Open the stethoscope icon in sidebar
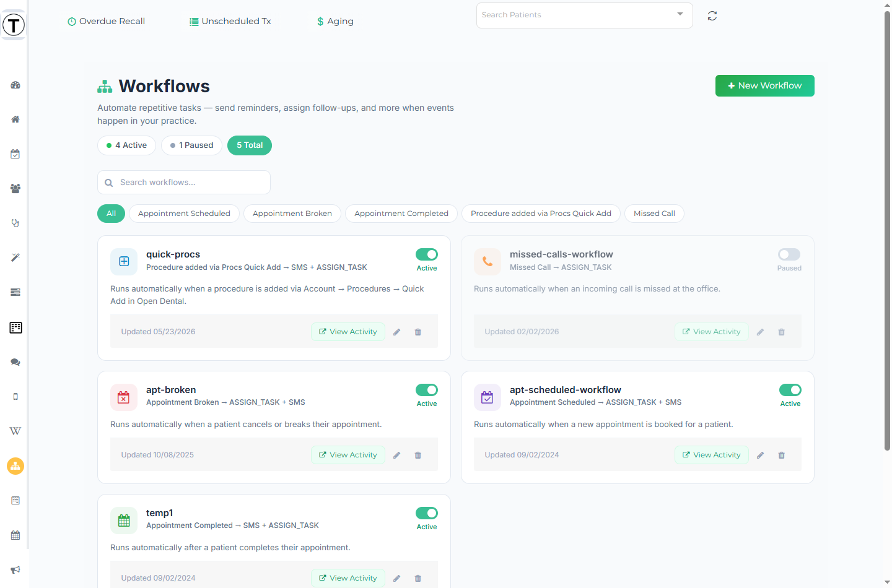The width and height of the screenshot is (892, 588). click(x=15, y=223)
